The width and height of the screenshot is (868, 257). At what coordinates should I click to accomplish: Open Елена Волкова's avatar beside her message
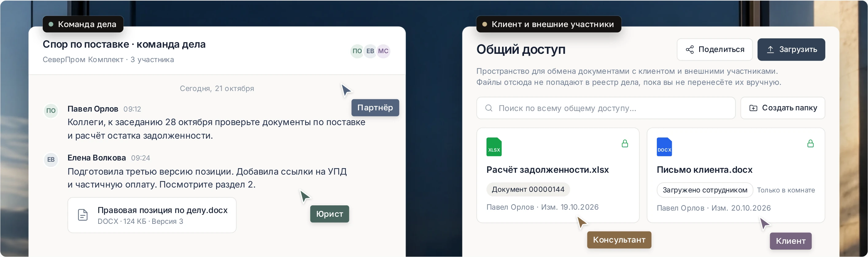pyautogui.click(x=51, y=160)
